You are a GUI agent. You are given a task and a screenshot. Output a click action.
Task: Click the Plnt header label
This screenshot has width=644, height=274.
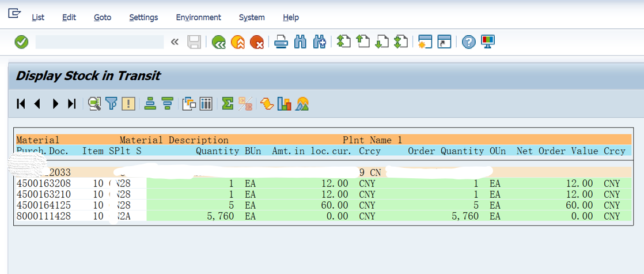coord(354,140)
